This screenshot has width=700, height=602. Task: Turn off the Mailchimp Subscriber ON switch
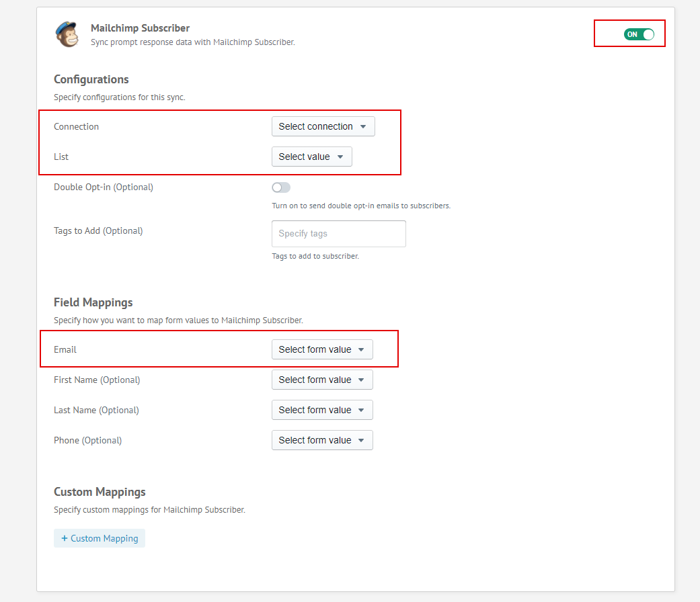[639, 34]
